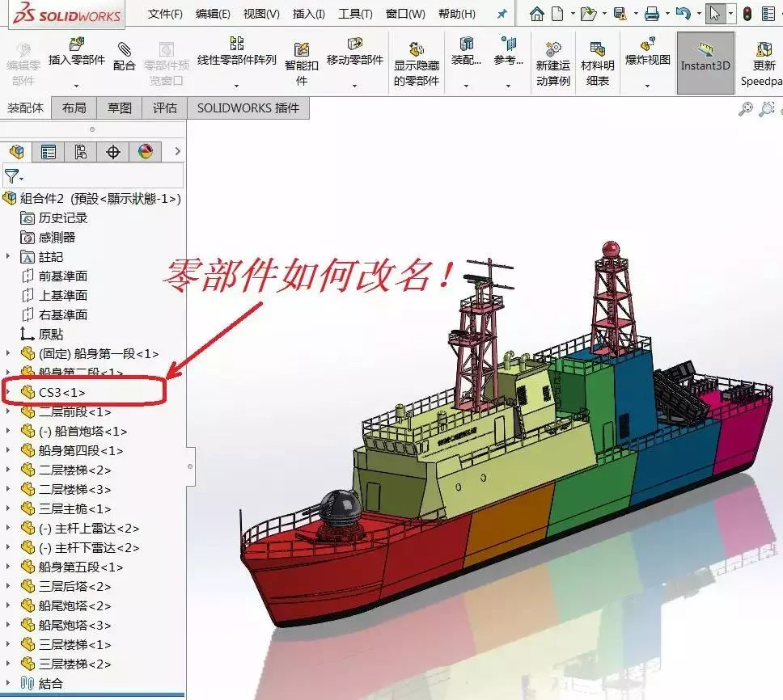Image resolution: width=783 pixels, height=700 pixels.
Task: Open the feature tree filter dropdown
Action: 14,176
